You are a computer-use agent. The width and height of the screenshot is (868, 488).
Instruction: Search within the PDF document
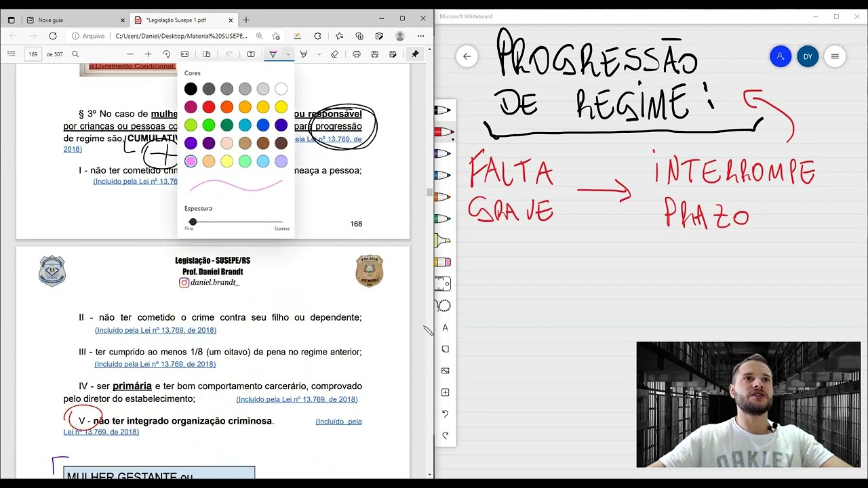[75, 54]
